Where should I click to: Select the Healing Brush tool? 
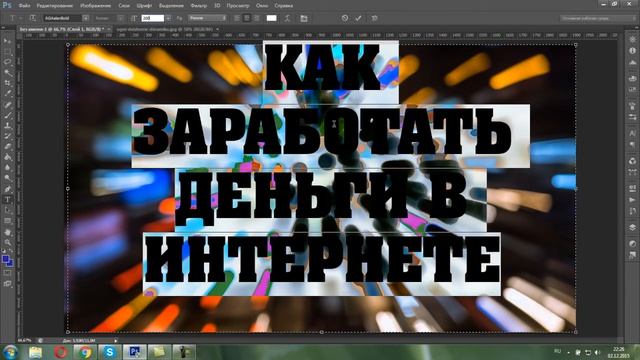click(x=7, y=104)
